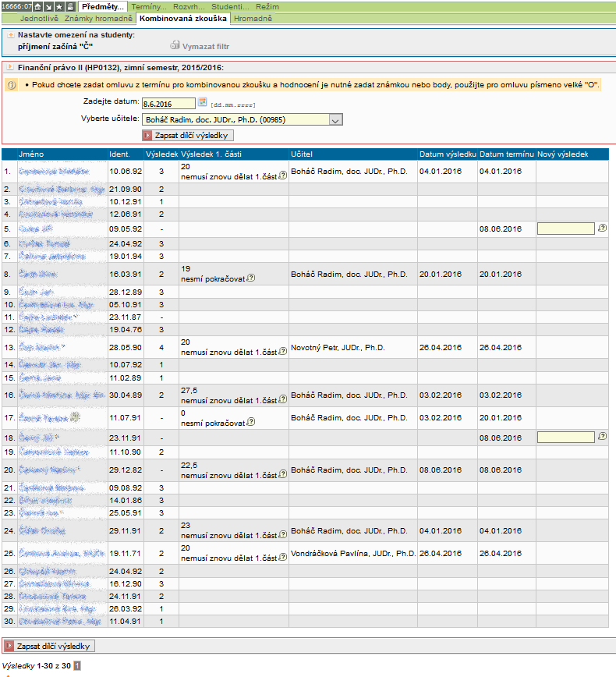Open the calendar date picker icon
This screenshot has width=616, height=677.
pos(203,102)
